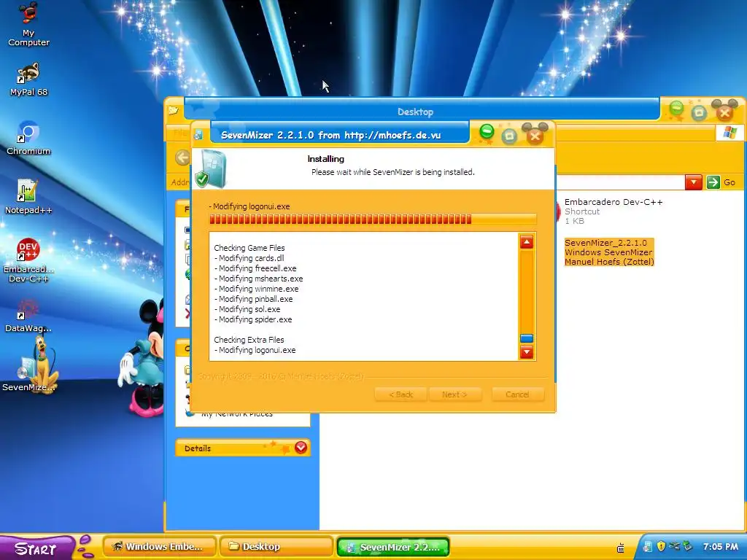Image resolution: width=747 pixels, height=560 pixels.
Task: Switch to Desktop taskbar window
Action: [276, 547]
